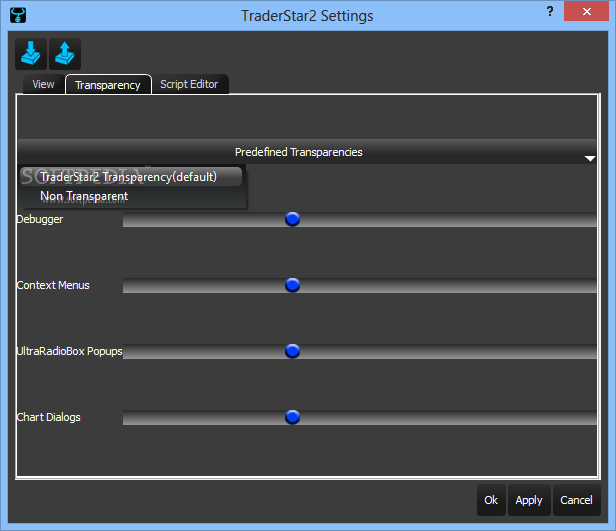
Task: Click the Apply button
Action: tap(529, 500)
